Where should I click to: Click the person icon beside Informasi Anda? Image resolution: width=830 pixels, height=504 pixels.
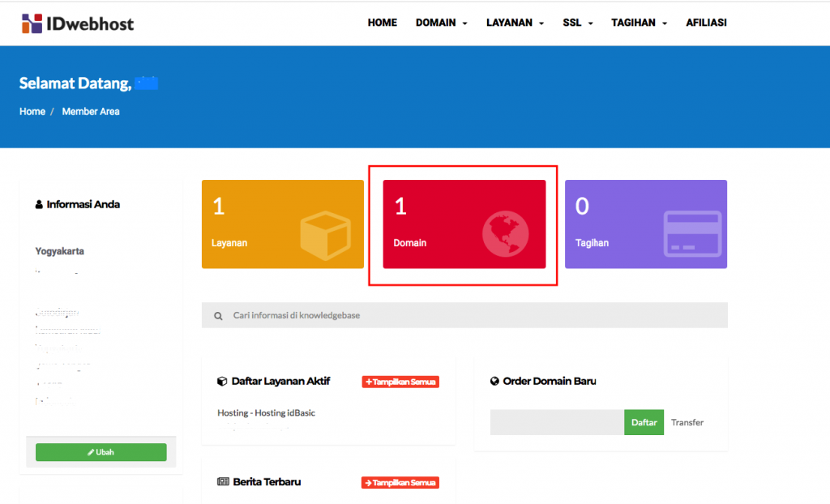pos(40,204)
